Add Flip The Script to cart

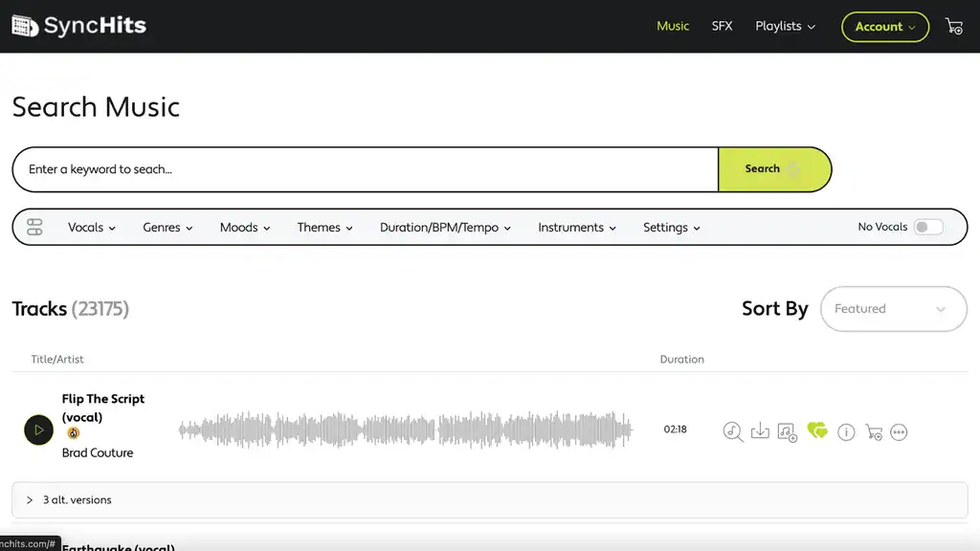point(873,432)
